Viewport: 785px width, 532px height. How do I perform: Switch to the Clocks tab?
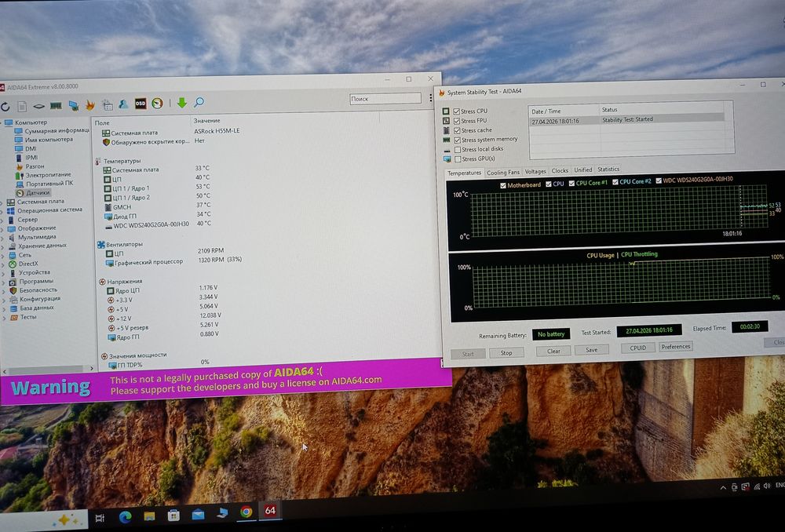pos(560,170)
